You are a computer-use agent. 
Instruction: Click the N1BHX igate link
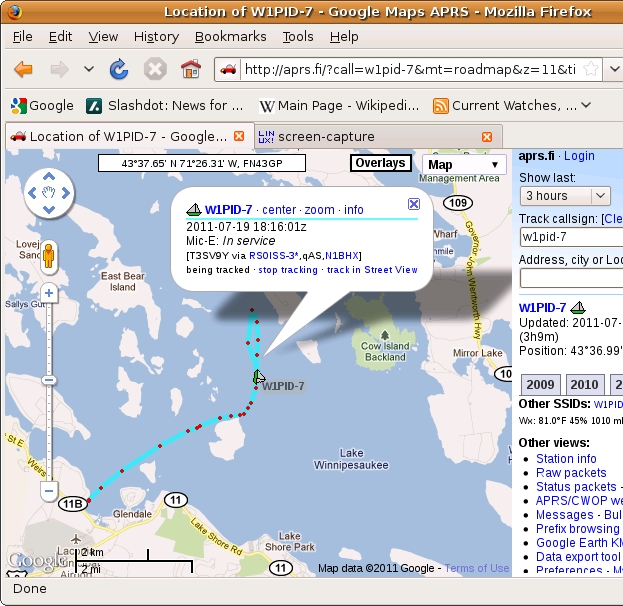342,256
